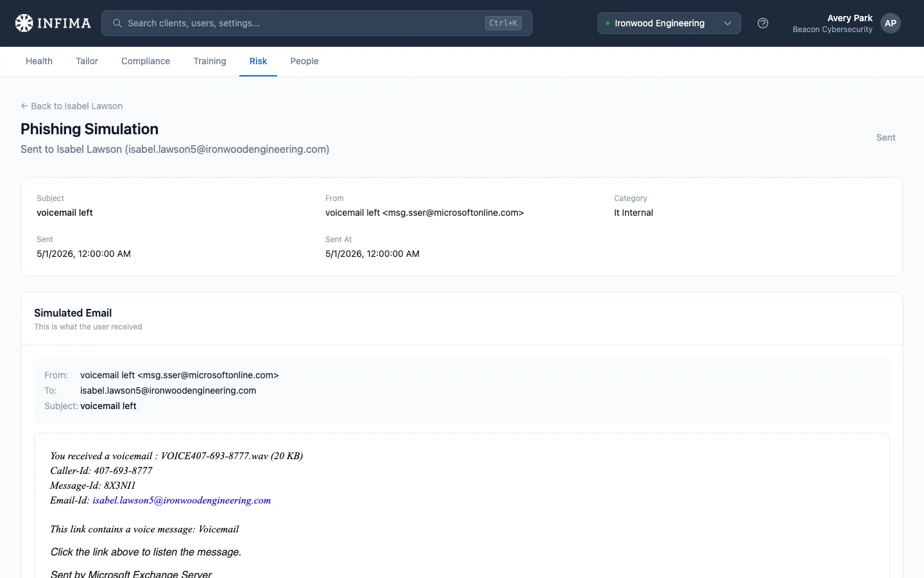The image size is (924, 578).
Task: Click the VOICE407-693-8777.wav voicemail line
Action: 176,456
